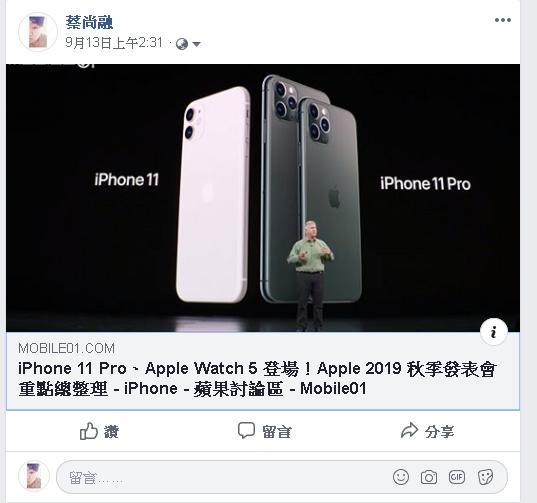Image resolution: width=537 pixels, height=503 pixels.
Task: Click the thumbs-up Like icon
Action: pos(89,431)
